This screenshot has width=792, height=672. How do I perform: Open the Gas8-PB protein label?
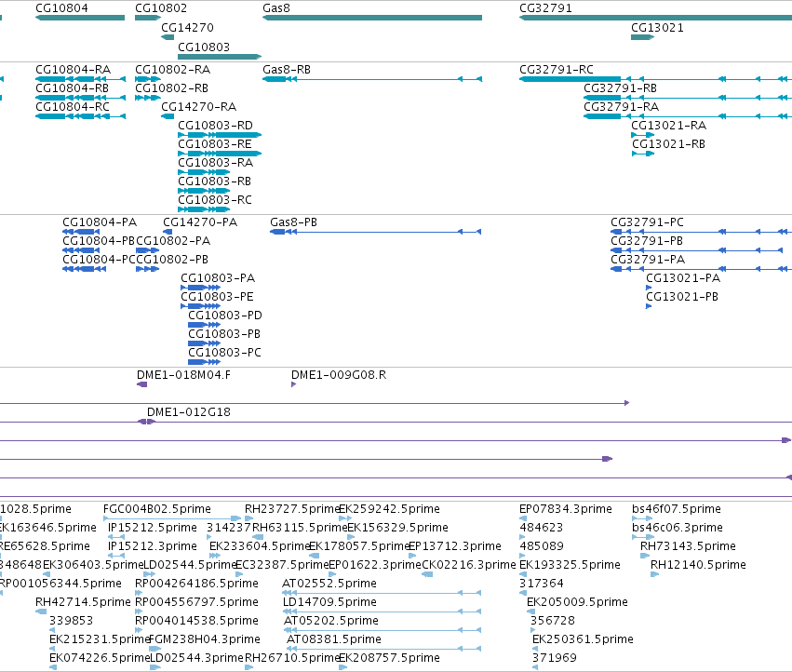coord(293,222)
